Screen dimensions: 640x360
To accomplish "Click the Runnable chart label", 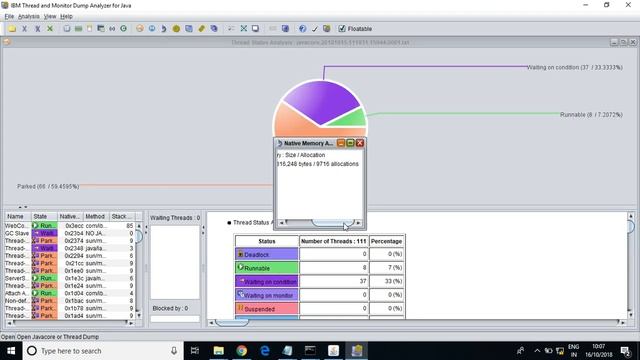I will pyautogui.click(x=591, y=115).
